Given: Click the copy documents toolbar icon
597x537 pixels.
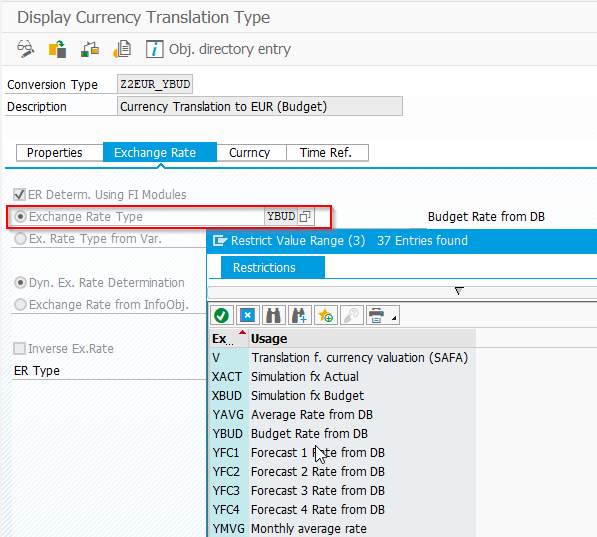Looking at the screenshot, I should pos(122,49).
